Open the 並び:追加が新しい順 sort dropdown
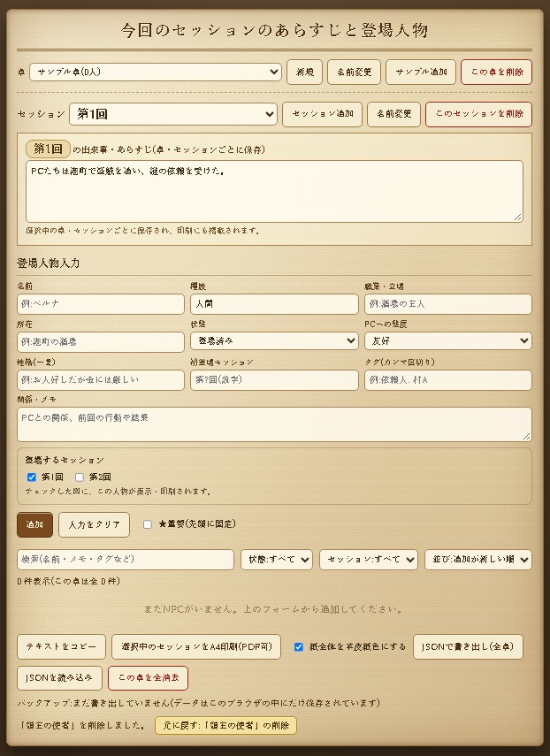Screen dimensions: 550x756 [478, 560]
